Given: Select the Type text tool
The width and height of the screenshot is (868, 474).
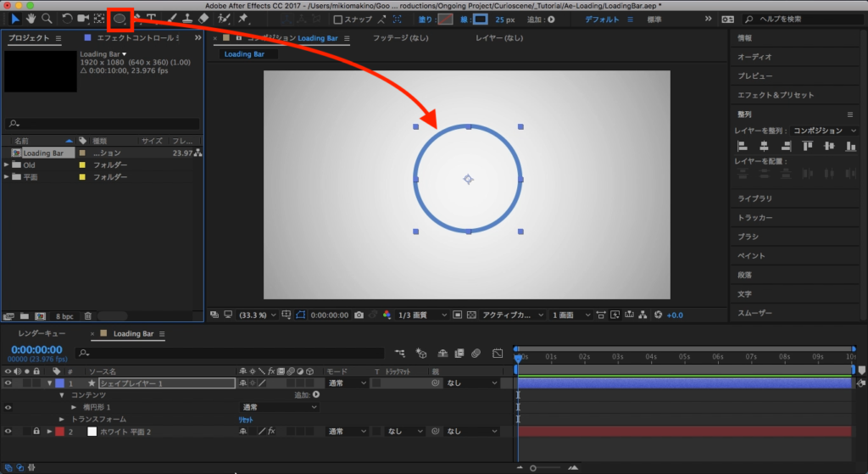Looking at the screenshot, I should 151,18.
